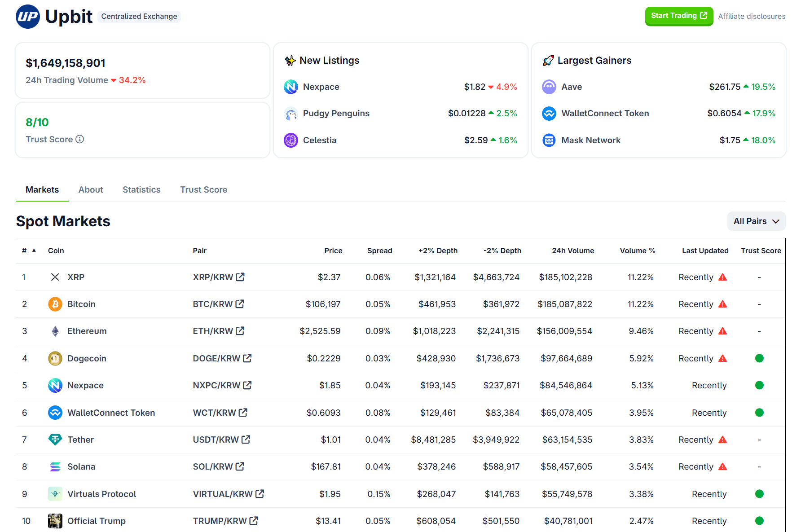Click the $1,649,158,901 trading volume figure

pos(66,63)
